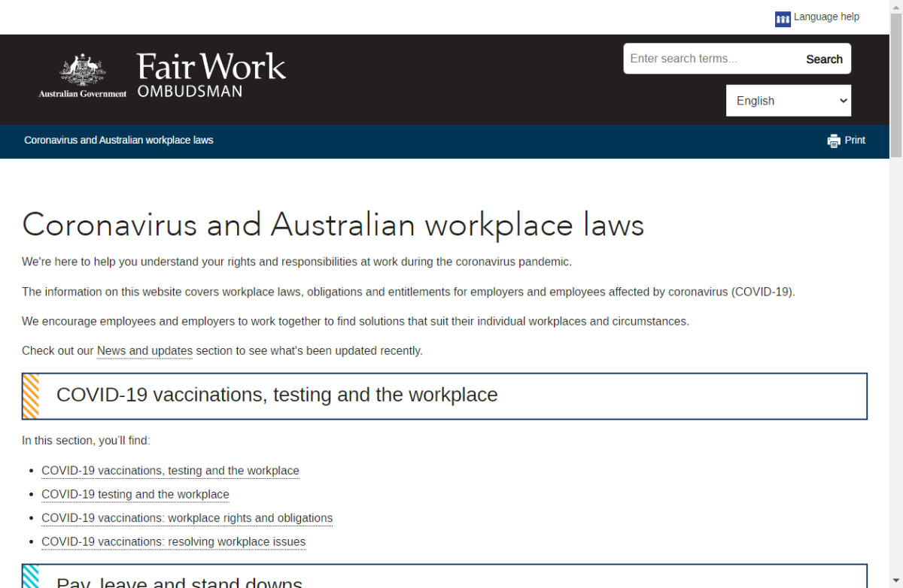Image resolution: width=903 pixels, height=588 pixels.
Task: Open the Language help link
Action: 826,17
